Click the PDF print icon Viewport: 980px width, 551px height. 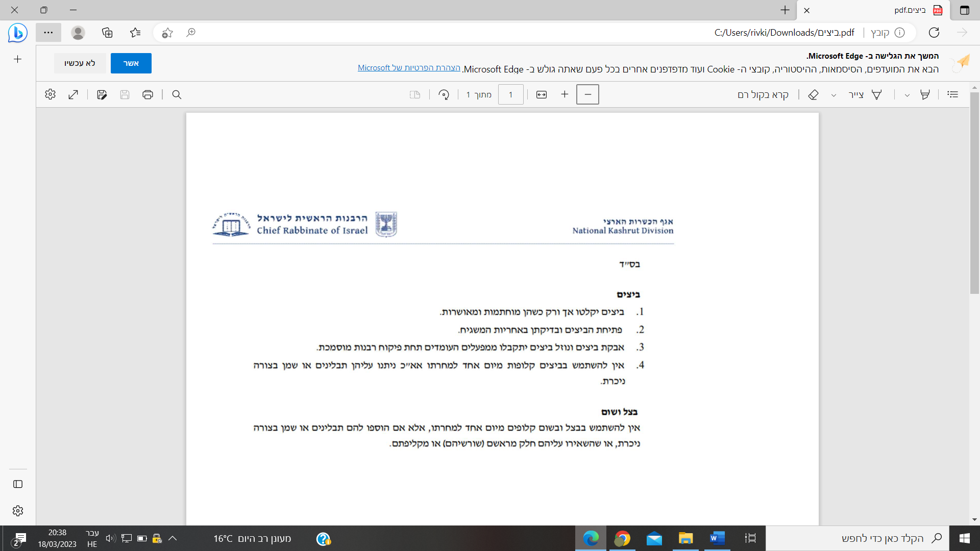(148, 94)
